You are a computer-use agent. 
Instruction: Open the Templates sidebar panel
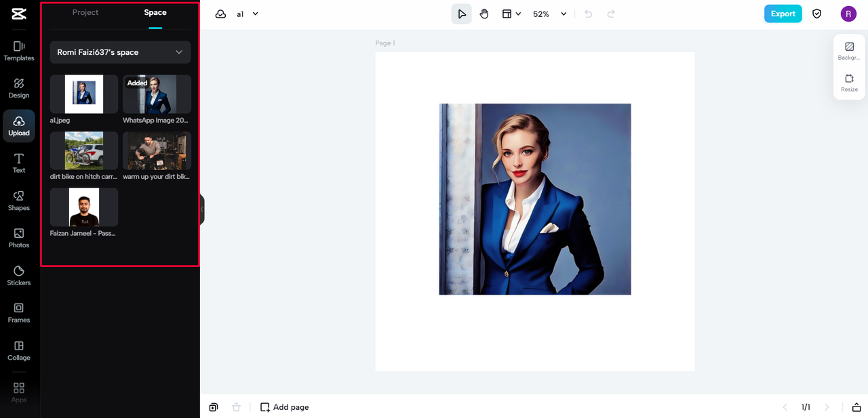(19, 51)
